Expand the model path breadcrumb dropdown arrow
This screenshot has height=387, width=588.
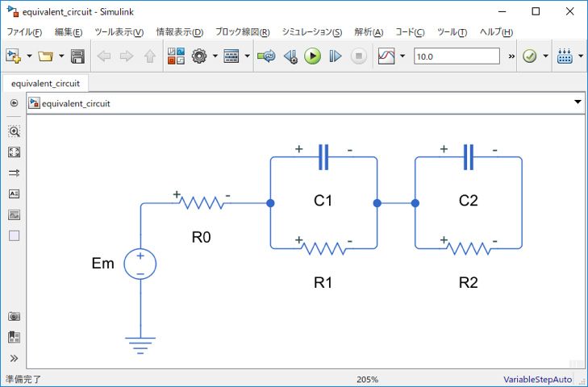click(577, 103)
